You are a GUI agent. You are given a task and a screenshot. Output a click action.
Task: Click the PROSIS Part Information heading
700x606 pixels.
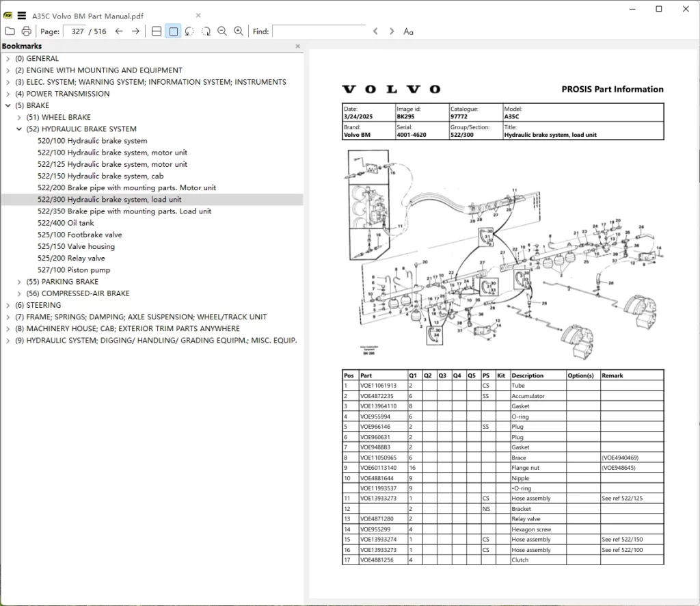pyautogui.click(x=612, y=90)
